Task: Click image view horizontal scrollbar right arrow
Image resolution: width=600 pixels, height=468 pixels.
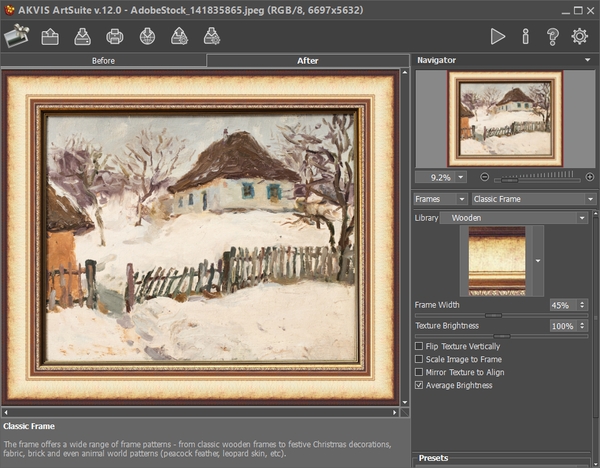Action: (x=395, y=412)
